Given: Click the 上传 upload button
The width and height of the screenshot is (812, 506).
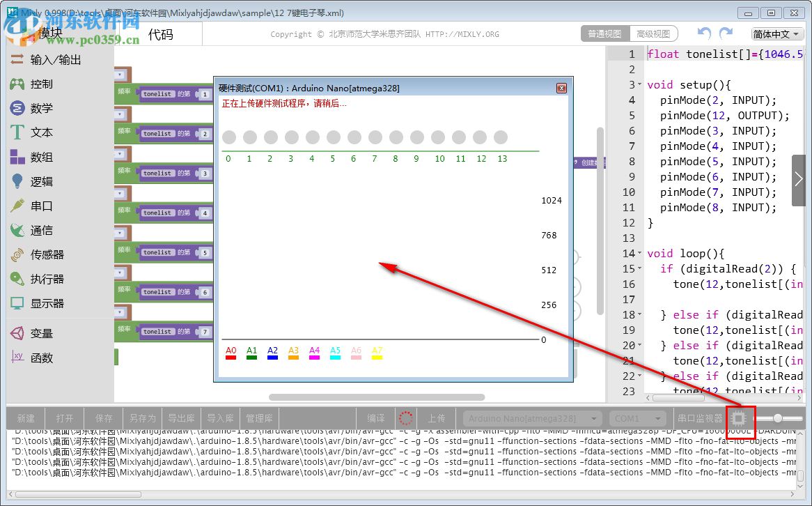Looking at the screenshot, I should (437, 418).
